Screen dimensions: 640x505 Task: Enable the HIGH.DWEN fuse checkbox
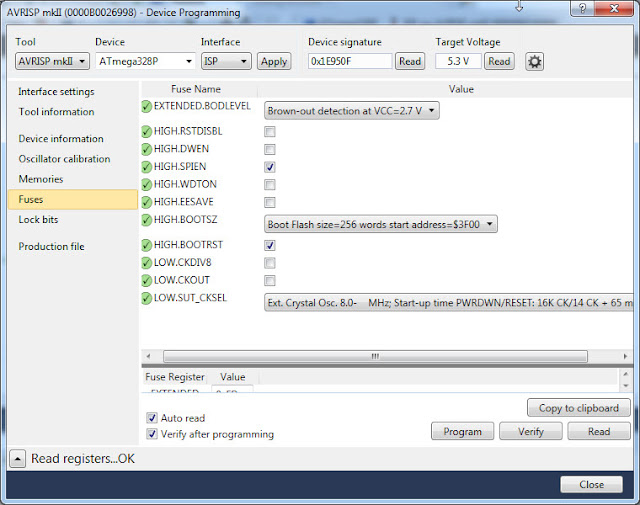click(270, 149)
